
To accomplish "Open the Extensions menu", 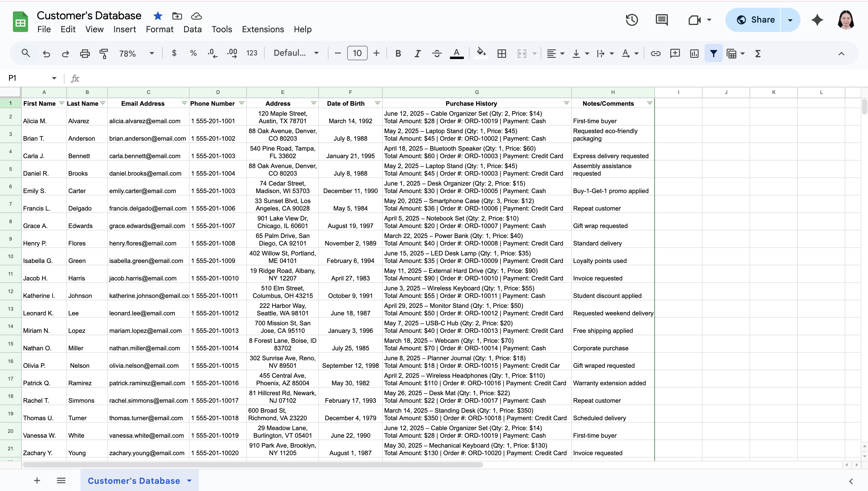I will coord(263,29).
